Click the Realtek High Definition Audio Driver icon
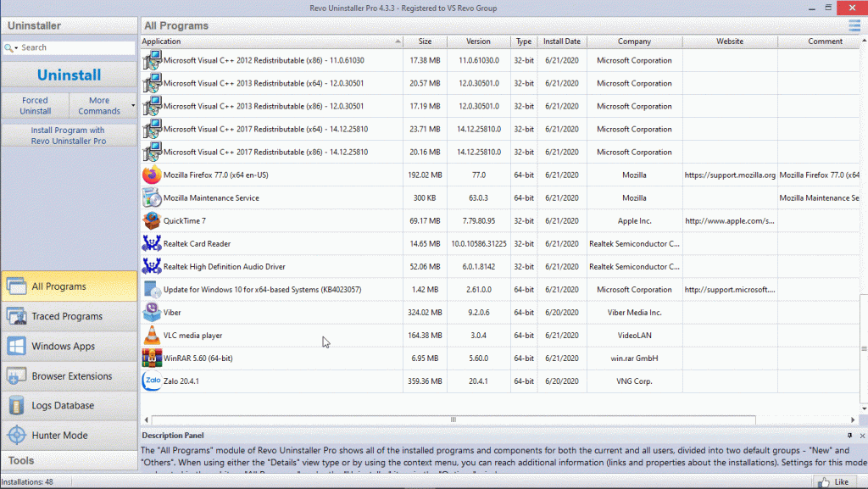 pos(152,267)
